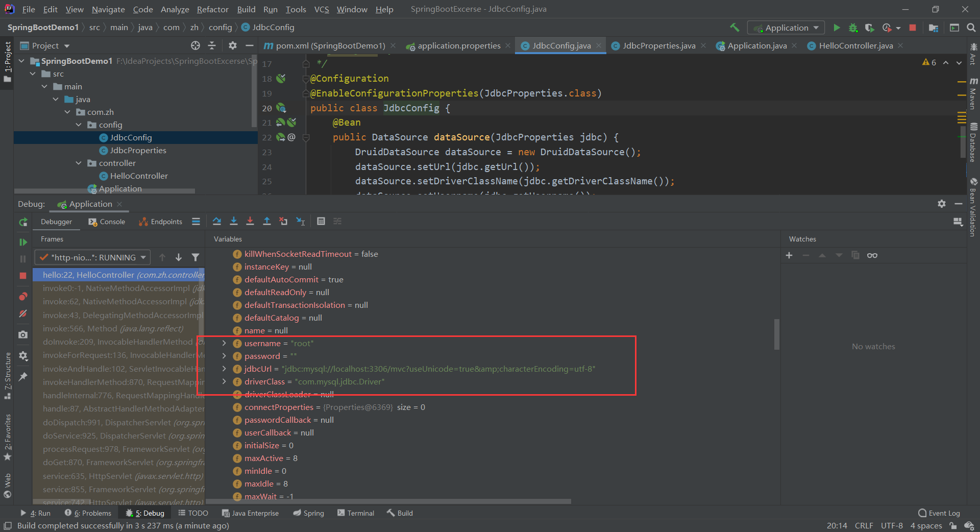This screenshot has width=980, height=532.
Task: Open Debug panel settings gear
Action: 942,204
